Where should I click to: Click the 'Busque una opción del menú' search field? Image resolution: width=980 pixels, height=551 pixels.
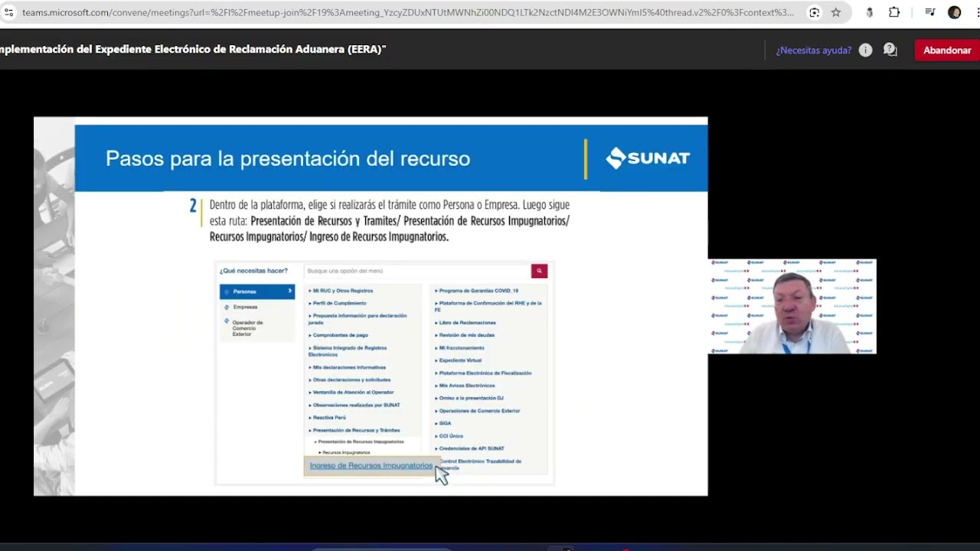coord(417,271)
